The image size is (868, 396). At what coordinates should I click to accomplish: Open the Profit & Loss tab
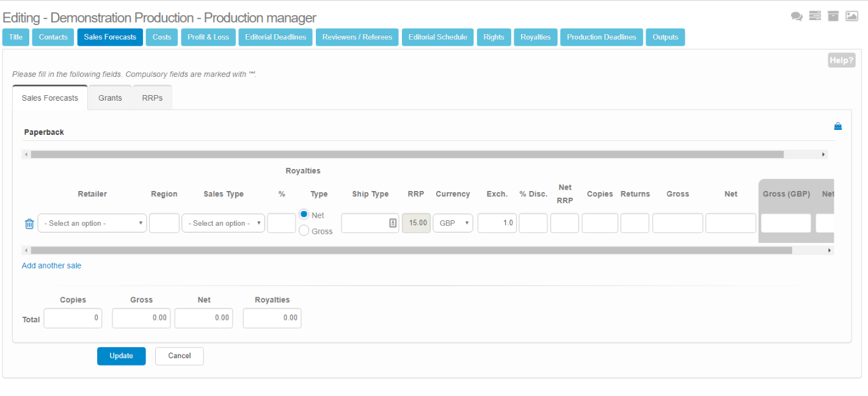pyautogui.click(x=208, y=37)
